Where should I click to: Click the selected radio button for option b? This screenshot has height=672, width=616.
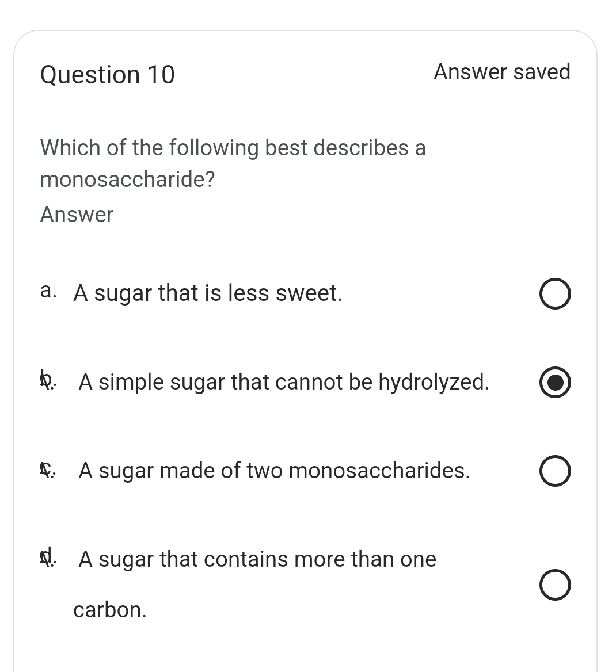pyautogui.click(x=555, y=383)
